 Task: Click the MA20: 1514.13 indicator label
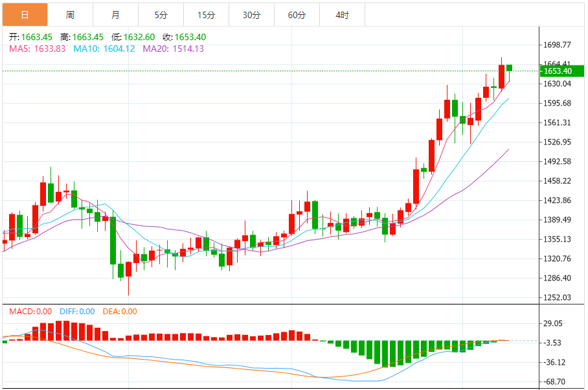tap(174, 49)
